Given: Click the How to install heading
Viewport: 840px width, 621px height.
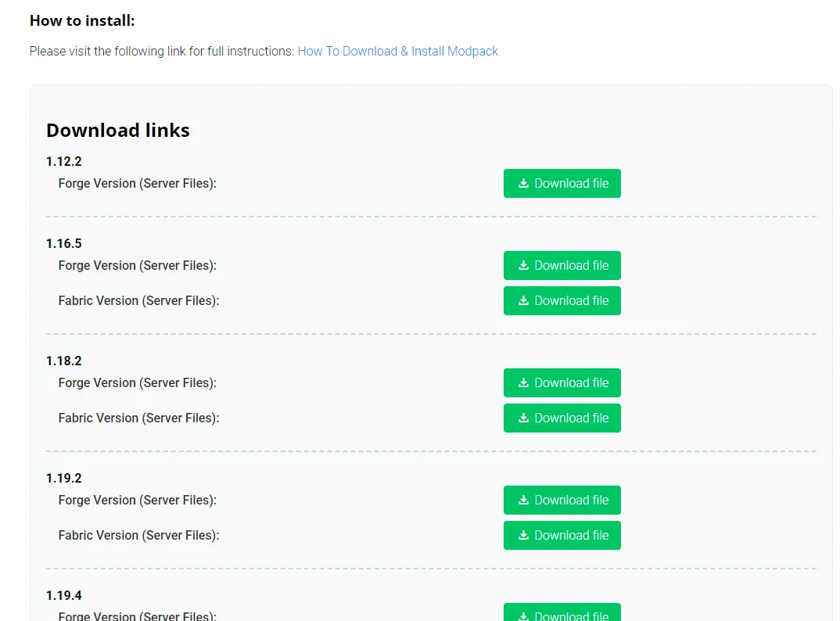Looking at the screenshot, I should (x=82, y=20).
